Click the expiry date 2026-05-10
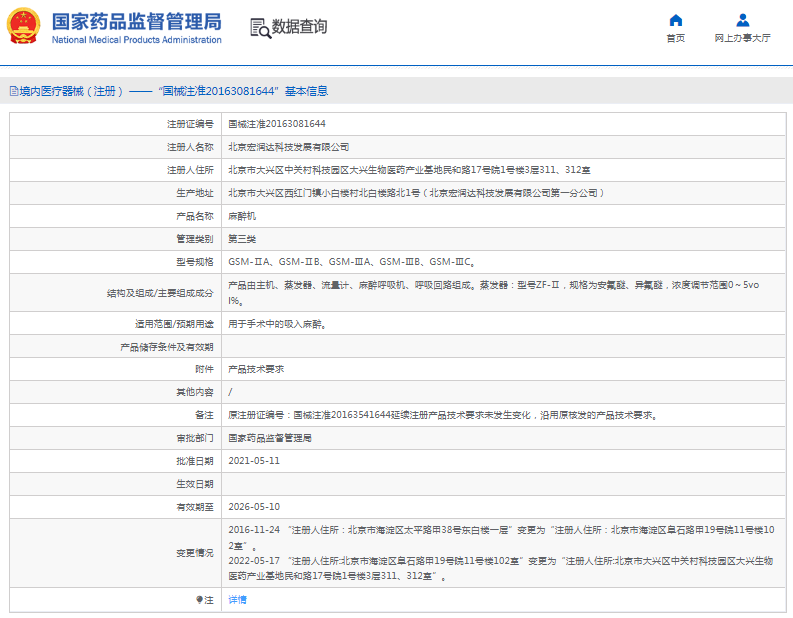Viewport: 793px width, 618px height. (x=254, y=507)
